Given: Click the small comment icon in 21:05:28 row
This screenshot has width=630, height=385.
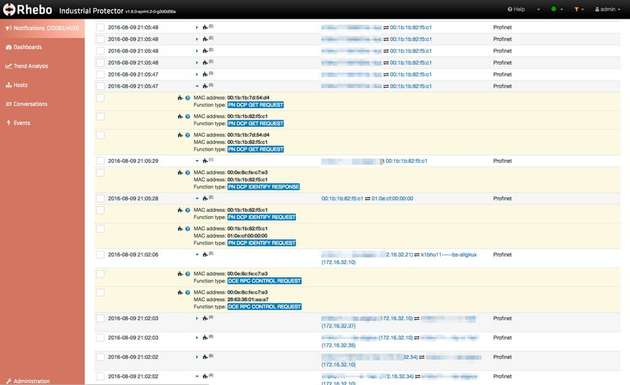Looking at the screenshot, I should 211,197.
